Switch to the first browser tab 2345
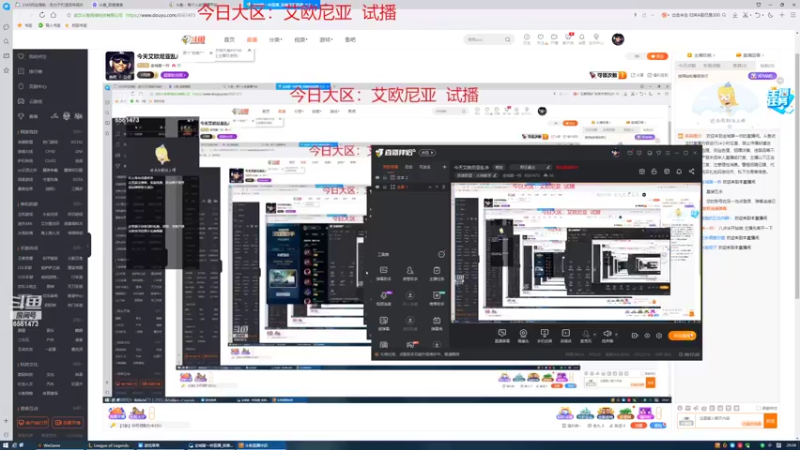Image resolution: width=800 pixels, height=450 pixels. pyautogui.click(x=50, y=5)
